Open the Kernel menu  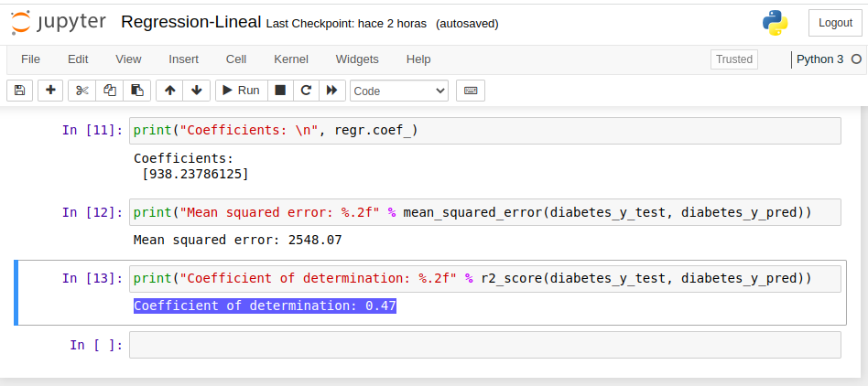[291, 59]
